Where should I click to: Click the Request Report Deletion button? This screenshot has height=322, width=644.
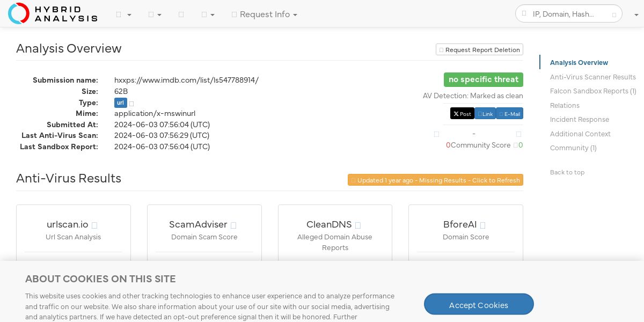pos(479,49)
